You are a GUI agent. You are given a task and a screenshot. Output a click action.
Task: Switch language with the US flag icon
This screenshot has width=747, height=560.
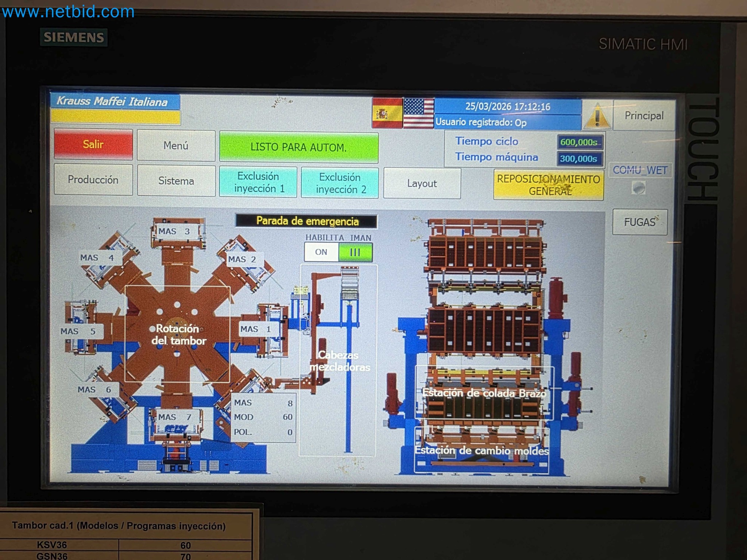[418, 113]
